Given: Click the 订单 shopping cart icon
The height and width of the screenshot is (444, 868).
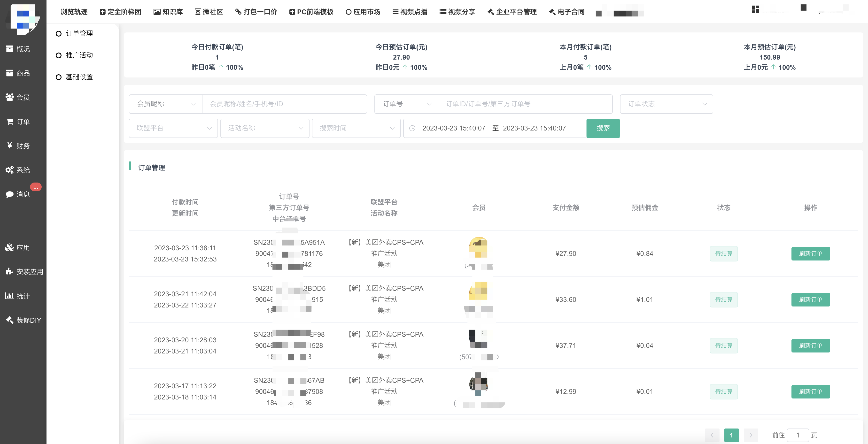Looking at the screenshot, I should click(x=10, y=122).
